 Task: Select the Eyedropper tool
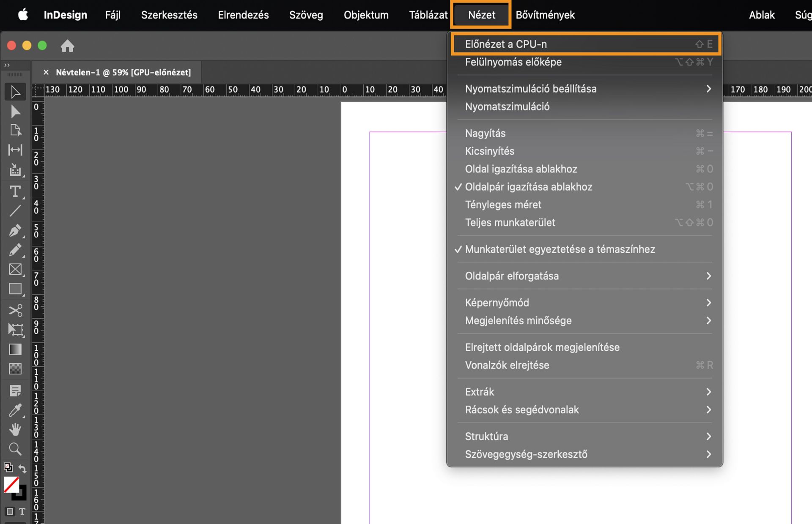click(x=16, y=410)
